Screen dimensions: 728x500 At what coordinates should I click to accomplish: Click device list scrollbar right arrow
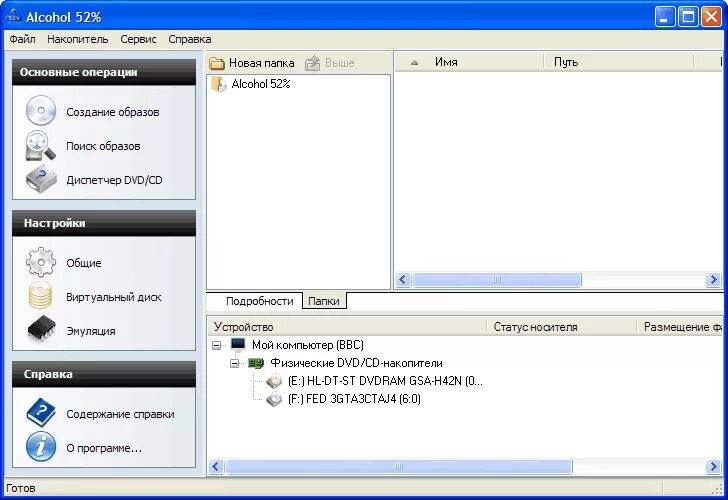pyautogui.click(x=714, y=467)
